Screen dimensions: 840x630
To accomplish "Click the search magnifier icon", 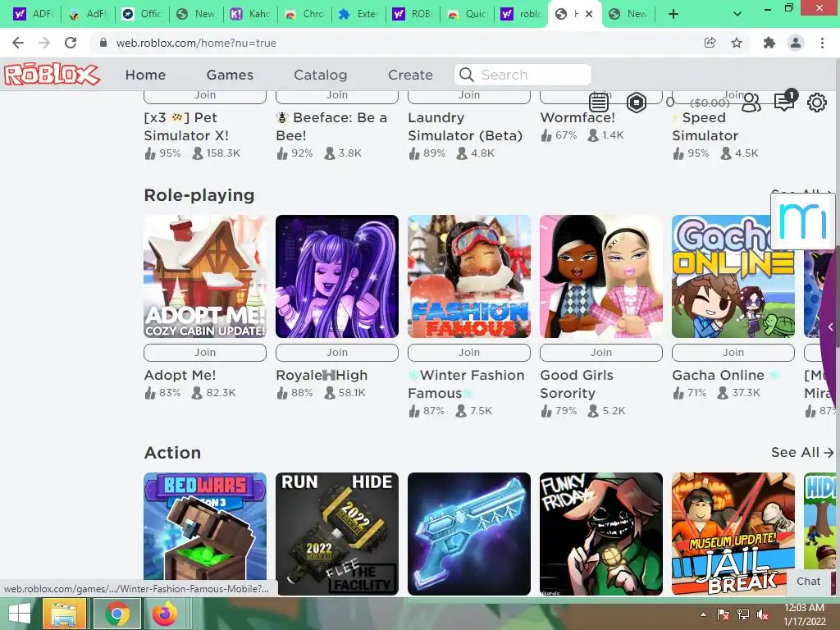I will pyautogui.click(x=467, y=75).
